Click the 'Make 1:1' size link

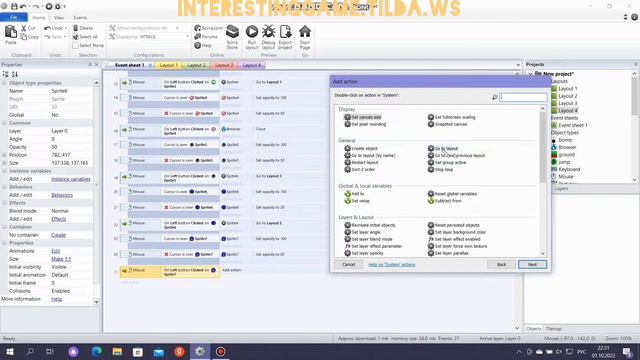(x=61, y=259)
